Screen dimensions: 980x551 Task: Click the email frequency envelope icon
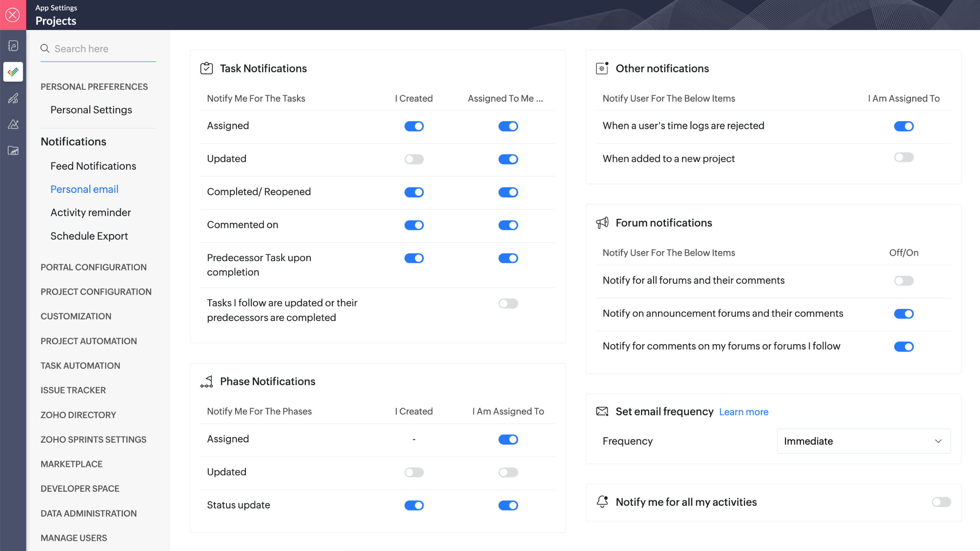click(x=602, y=412)
